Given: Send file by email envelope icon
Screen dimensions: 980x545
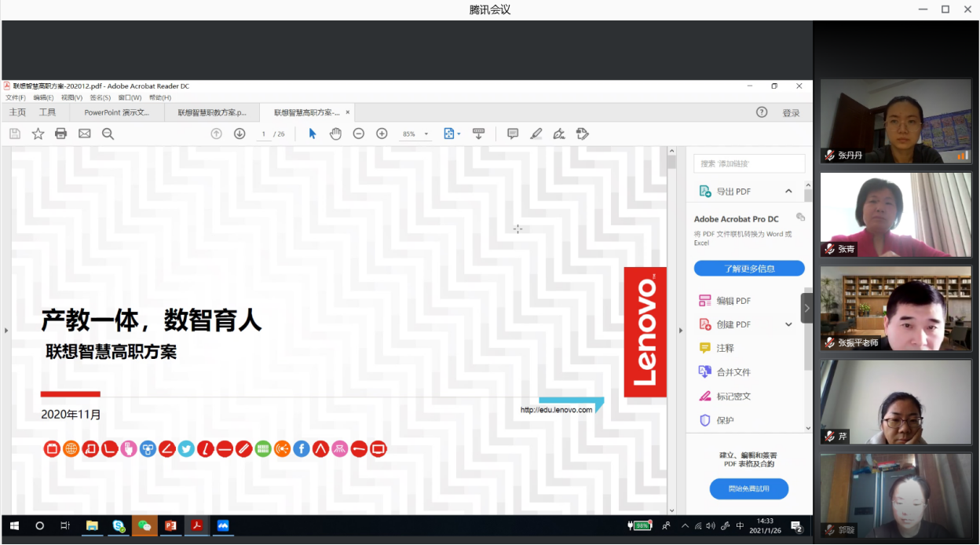Looking at the screenshot, I should (x=84, y=134).
